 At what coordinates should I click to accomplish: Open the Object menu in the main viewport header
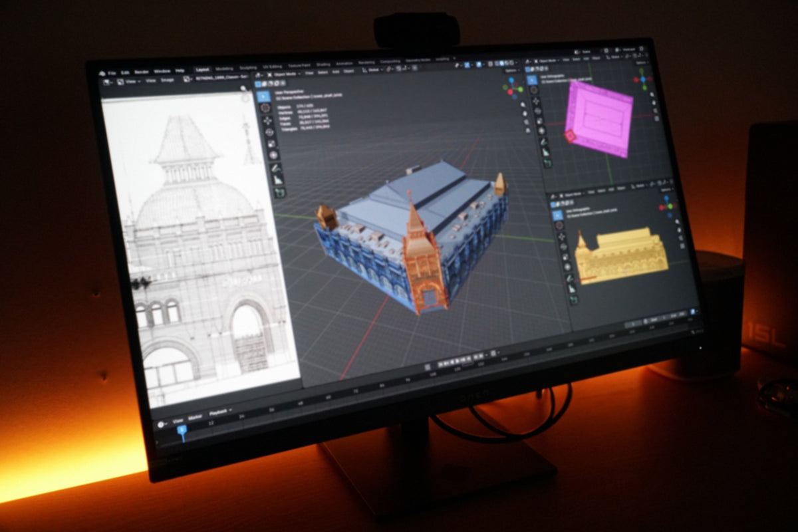pyautogui.click(x=348, y=71)
